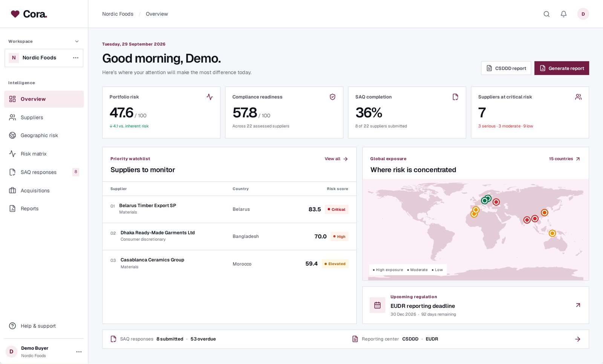Click Generate report button
The image size is (603, 364).
click(x=562, y=68)
